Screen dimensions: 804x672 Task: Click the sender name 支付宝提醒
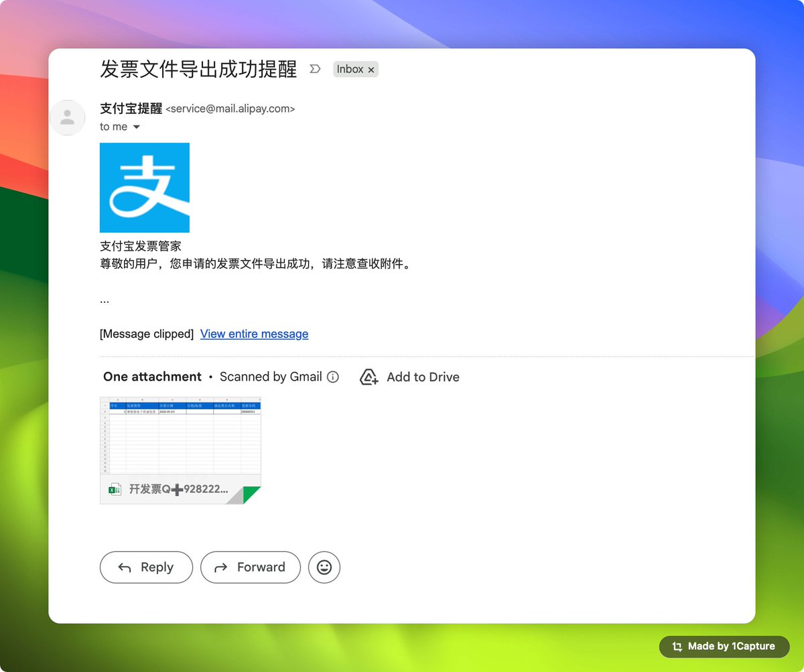point(131,108)
